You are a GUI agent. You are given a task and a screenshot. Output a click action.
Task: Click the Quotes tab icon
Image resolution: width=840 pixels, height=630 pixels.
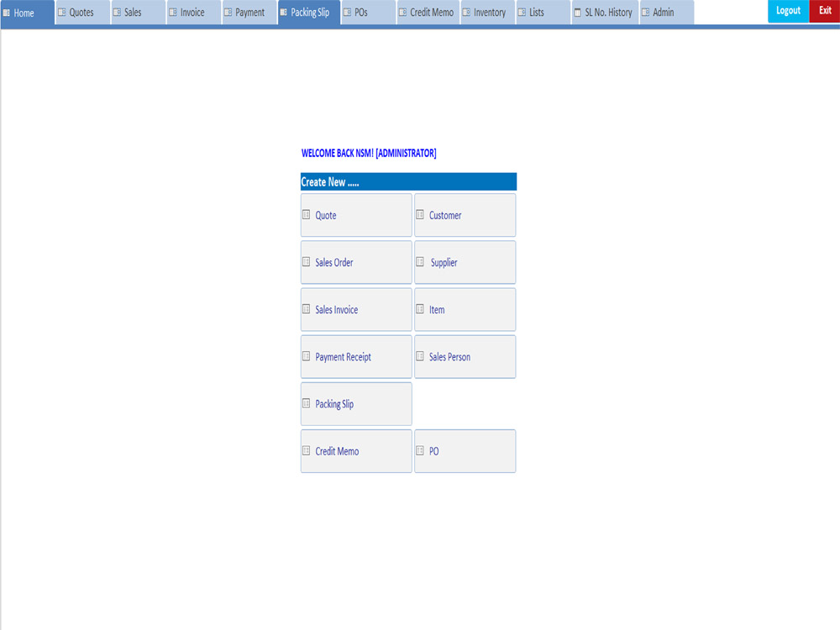[61, 12]
